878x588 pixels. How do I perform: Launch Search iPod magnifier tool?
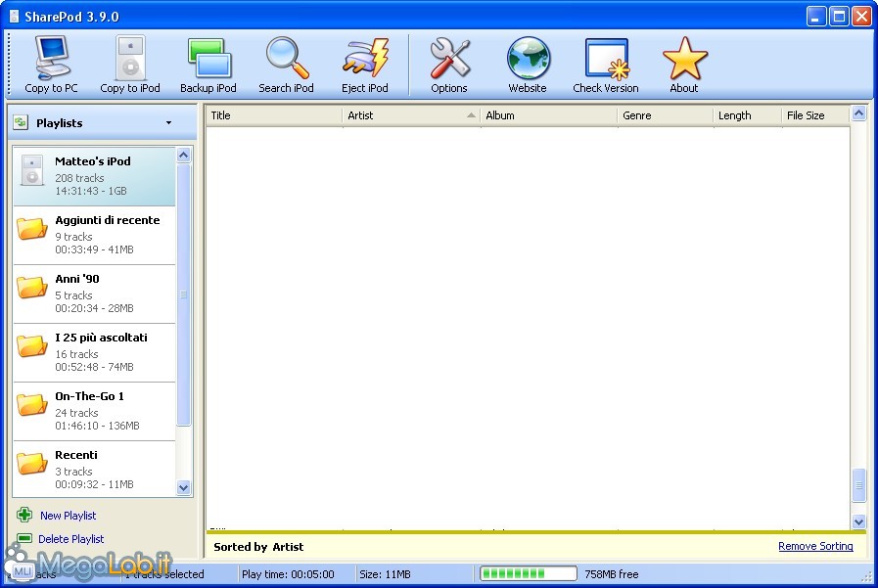[x=287, y=58]
